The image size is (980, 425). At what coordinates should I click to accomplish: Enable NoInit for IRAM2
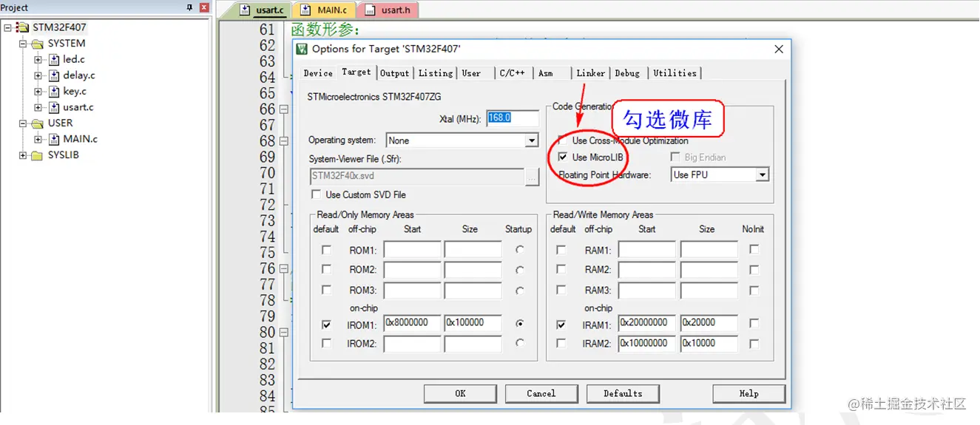tap(754, 343)
